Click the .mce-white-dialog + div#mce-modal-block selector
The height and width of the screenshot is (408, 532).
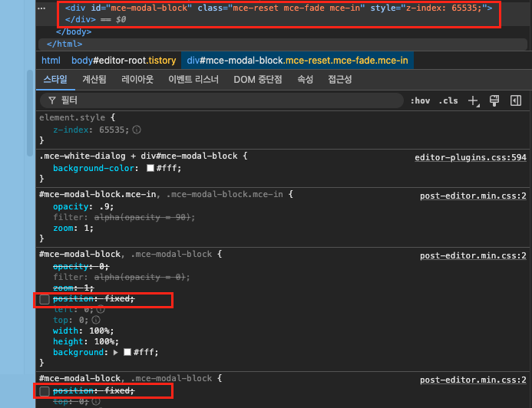(138, 156)
